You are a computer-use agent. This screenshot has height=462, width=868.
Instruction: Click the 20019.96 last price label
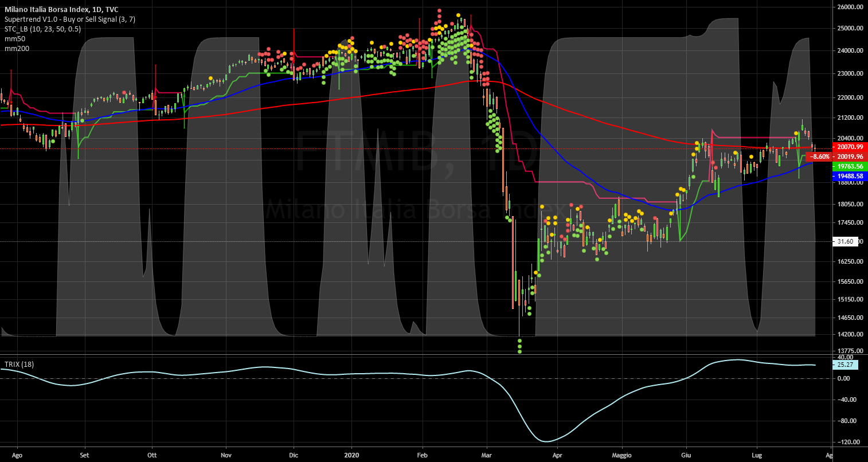click(850, 156)
